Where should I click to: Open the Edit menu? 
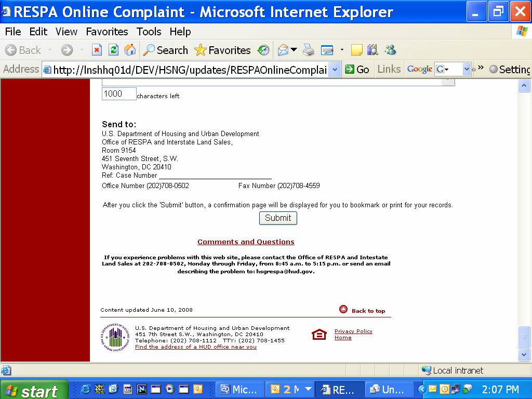[x=38, y=32]
